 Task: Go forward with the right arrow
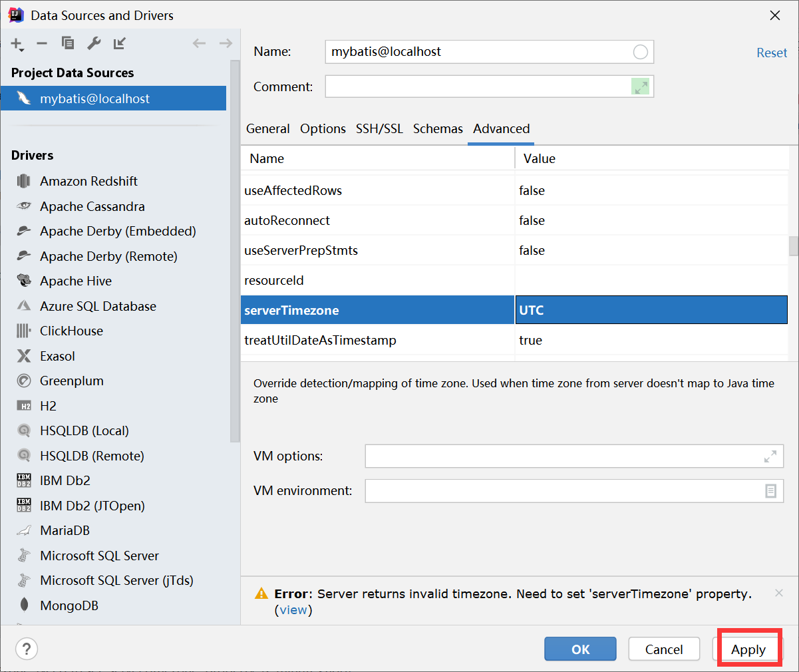click(x=226, y=43)
